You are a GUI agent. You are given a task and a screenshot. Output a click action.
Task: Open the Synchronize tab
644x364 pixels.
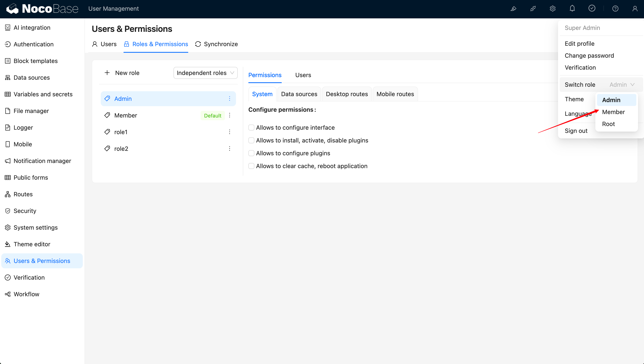tap(216, 44)
